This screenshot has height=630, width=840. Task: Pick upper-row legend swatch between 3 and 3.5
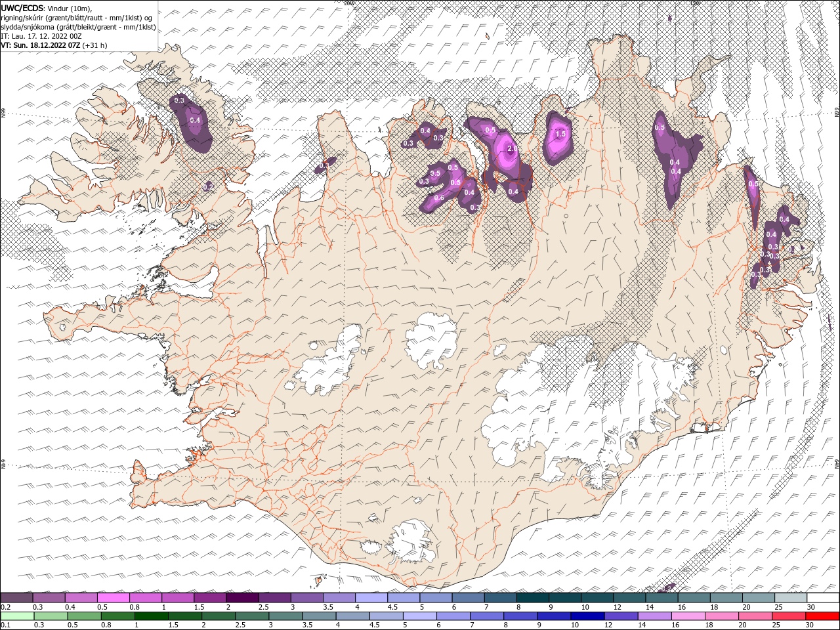306,598
